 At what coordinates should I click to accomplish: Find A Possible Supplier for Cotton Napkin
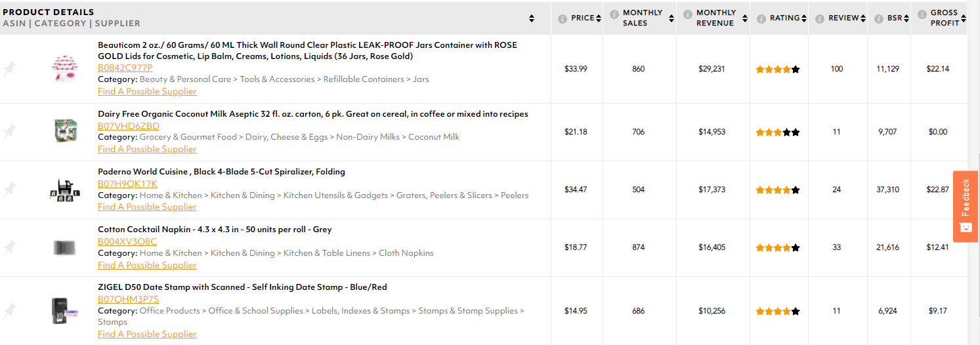coord(147,265)
